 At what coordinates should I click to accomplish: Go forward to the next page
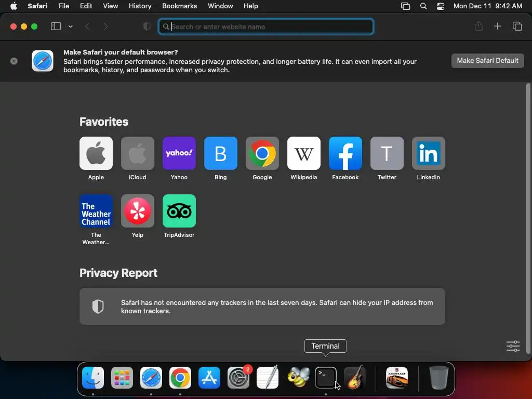(105, 26)
